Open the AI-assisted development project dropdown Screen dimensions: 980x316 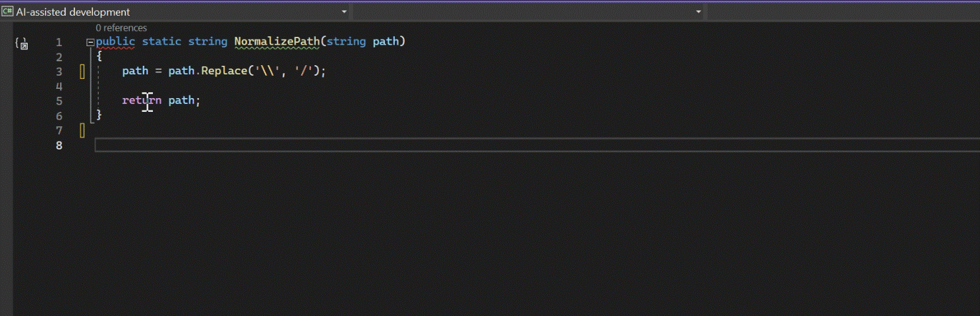click(175, 12)
